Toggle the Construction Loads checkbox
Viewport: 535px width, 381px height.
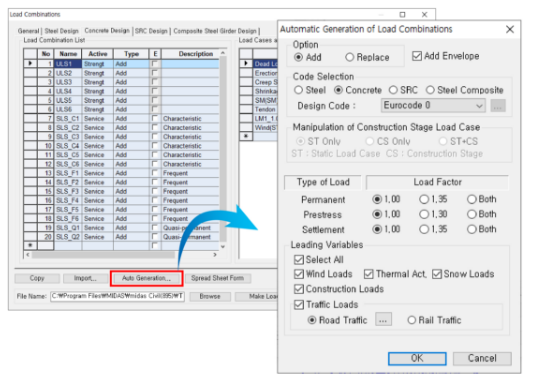pyautogui.click(x=299, y=289)
